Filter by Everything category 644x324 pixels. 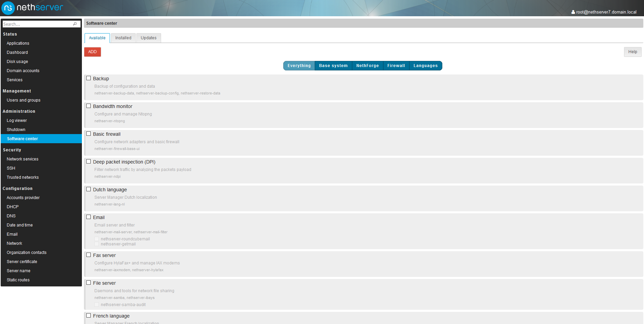click(x=299, y=66)
